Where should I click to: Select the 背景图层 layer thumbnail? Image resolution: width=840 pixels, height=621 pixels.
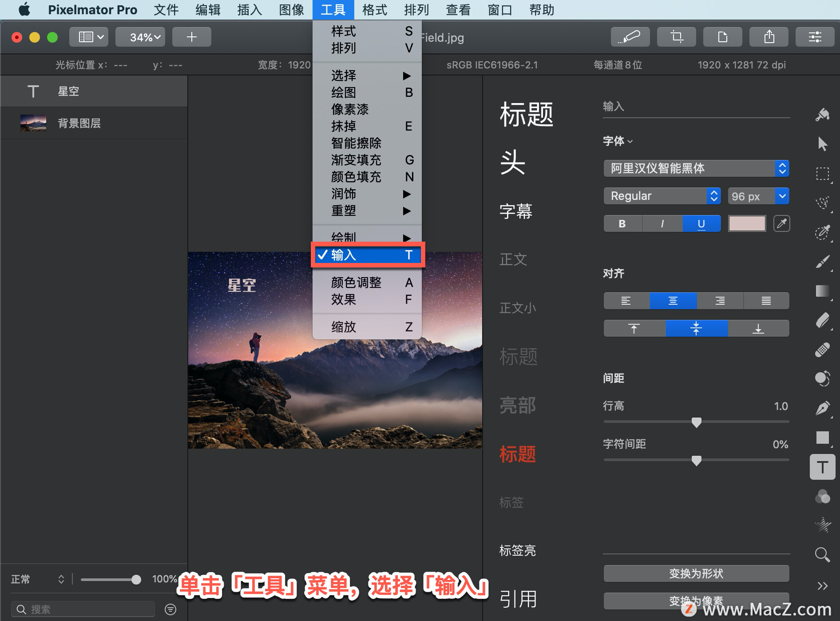pos(33,123)
